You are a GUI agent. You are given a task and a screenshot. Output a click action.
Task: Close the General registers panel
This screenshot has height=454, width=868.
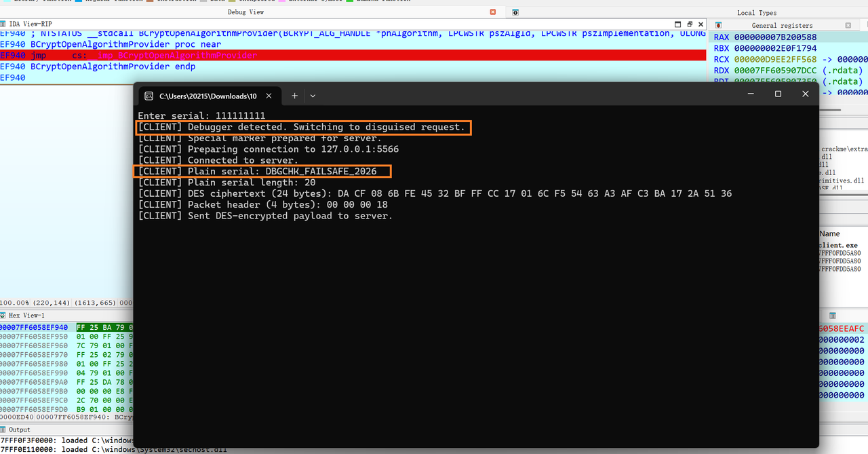[x=848, y=25]
